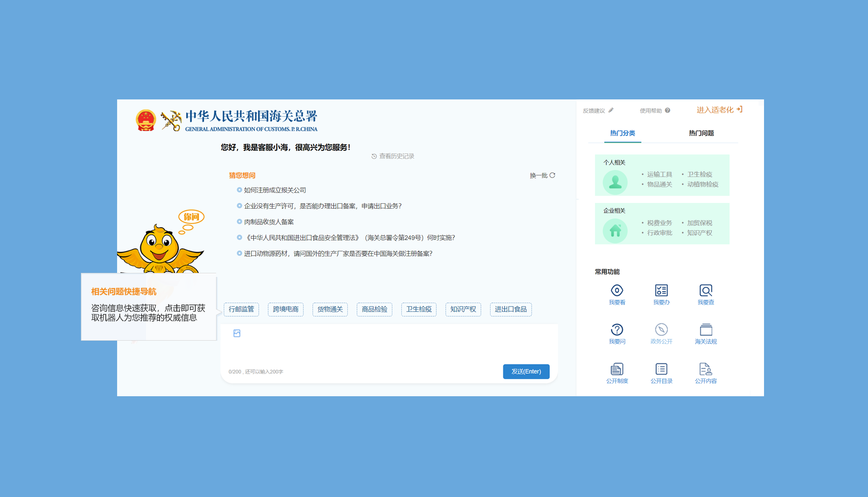Switch to the 热门问题 tab
Image resolution: width=868 pixels, height=497 pixels.
pyautogui.click(x=701, y=133)
